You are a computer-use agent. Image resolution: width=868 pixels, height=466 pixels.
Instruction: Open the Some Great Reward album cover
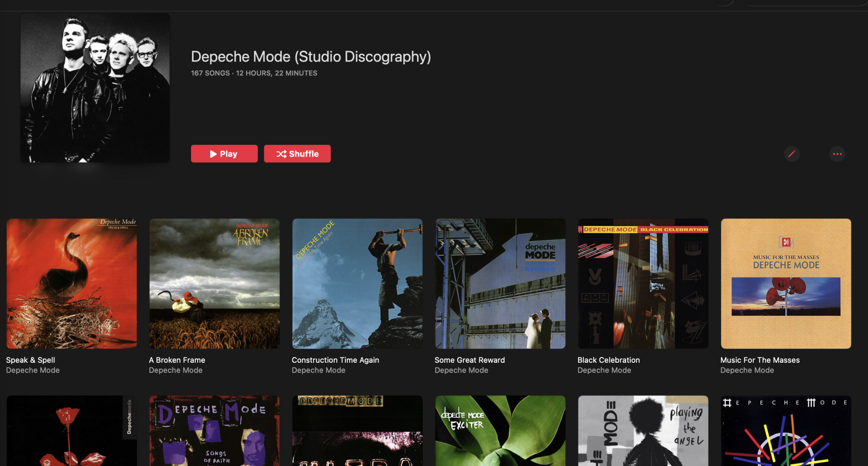pos(500,283)
